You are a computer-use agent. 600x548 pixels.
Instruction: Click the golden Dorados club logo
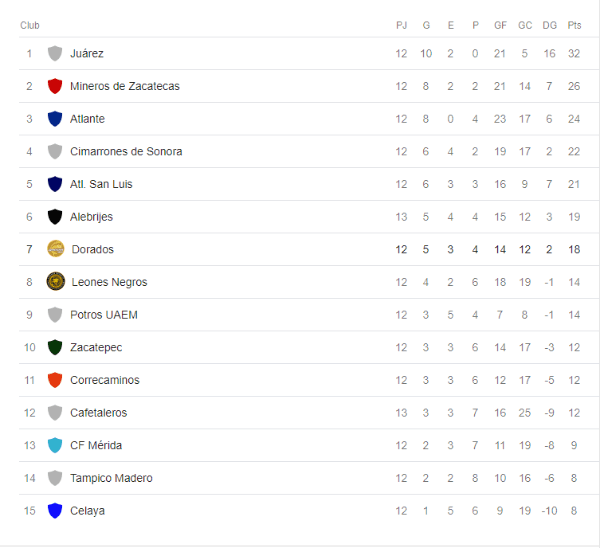tap(56, 249)
